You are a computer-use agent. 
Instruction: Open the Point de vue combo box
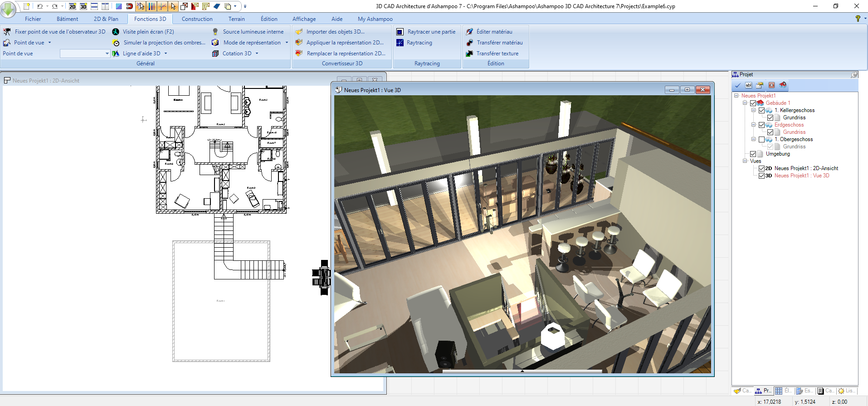tap(85, 54)
